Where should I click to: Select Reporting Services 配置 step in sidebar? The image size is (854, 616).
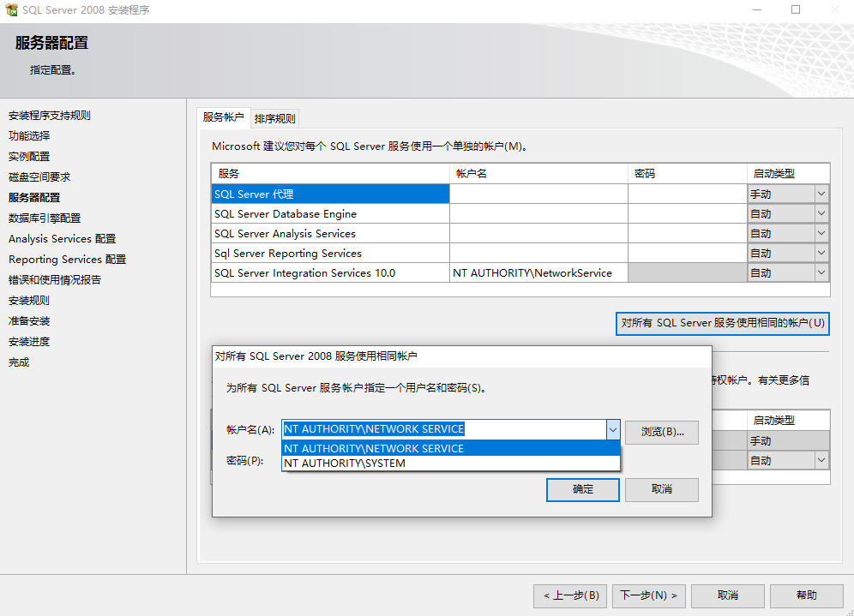pyautogui.click(x=67, y=260)
